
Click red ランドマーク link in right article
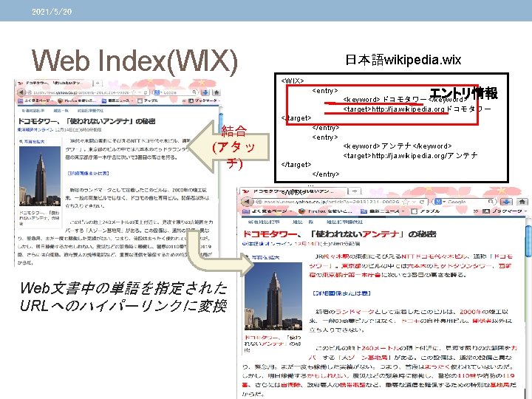pyautogui.click(x=355, y=312)
